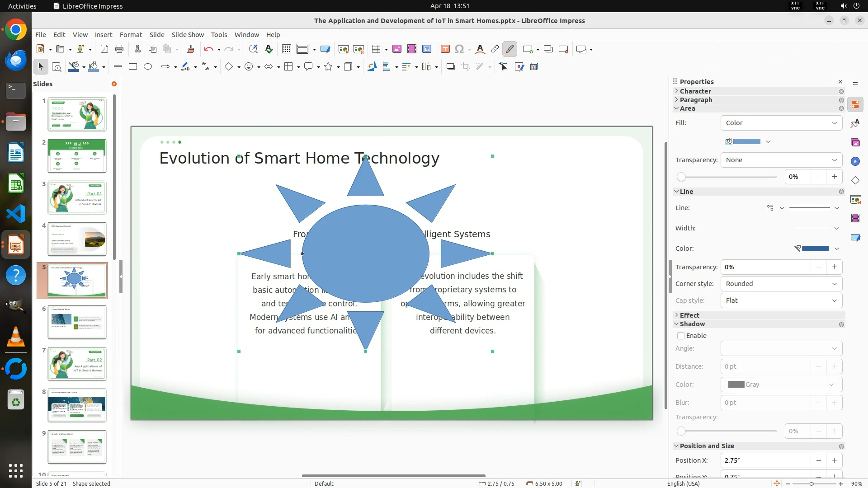The height and width of the screenshot is (488, 868).
Task: Enable the Shadow checkbox
Action: (x=681, y=336)
